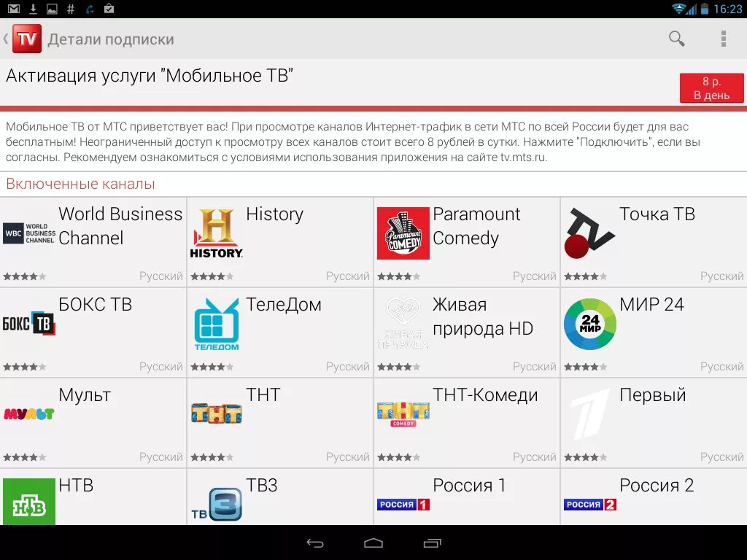747x560 pixels.
Task: Open search with the magnifier icon
Action: (x=676, y=39)
